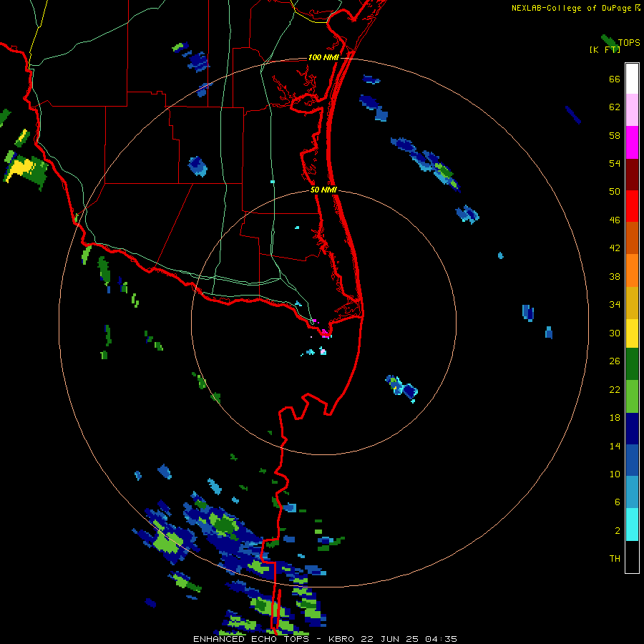Click the navy swatch between 18 and 14
Viewport: 644px width, 644px height.
632,429
